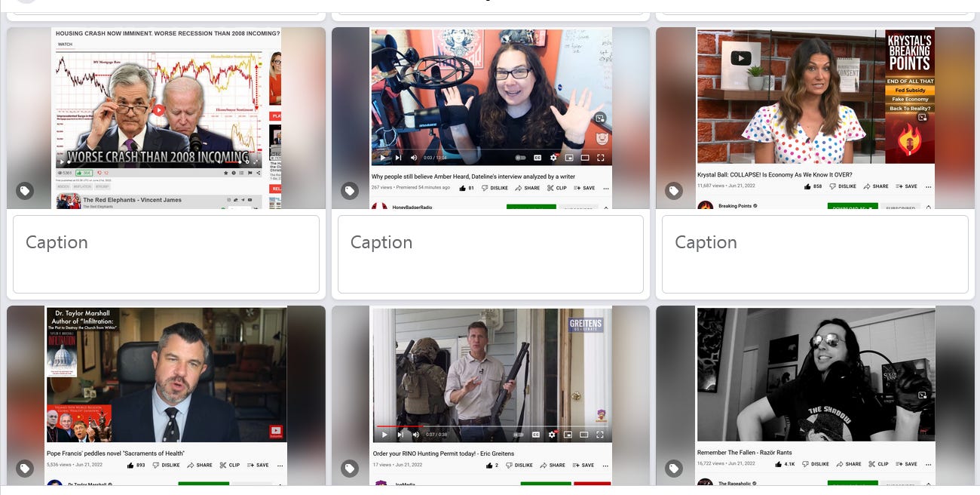Click the progress bar in the RINO Hunting video
Screen dimensions: 980x495
pos(492,426)
